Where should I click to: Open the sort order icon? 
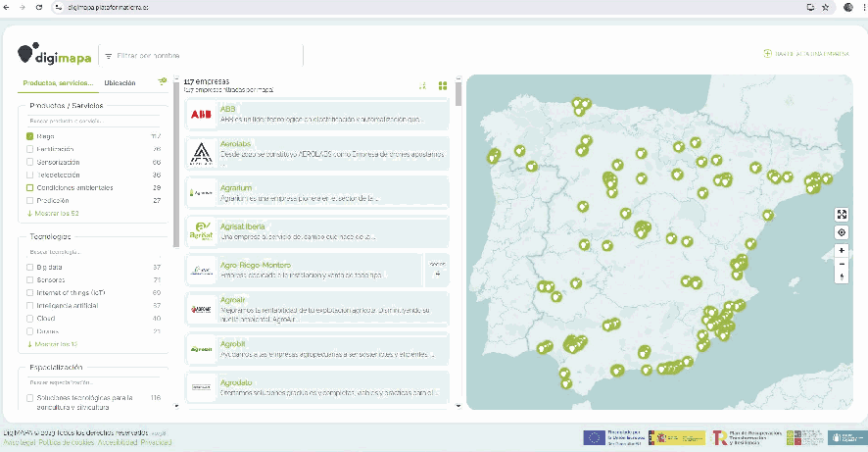click(422, 86)
